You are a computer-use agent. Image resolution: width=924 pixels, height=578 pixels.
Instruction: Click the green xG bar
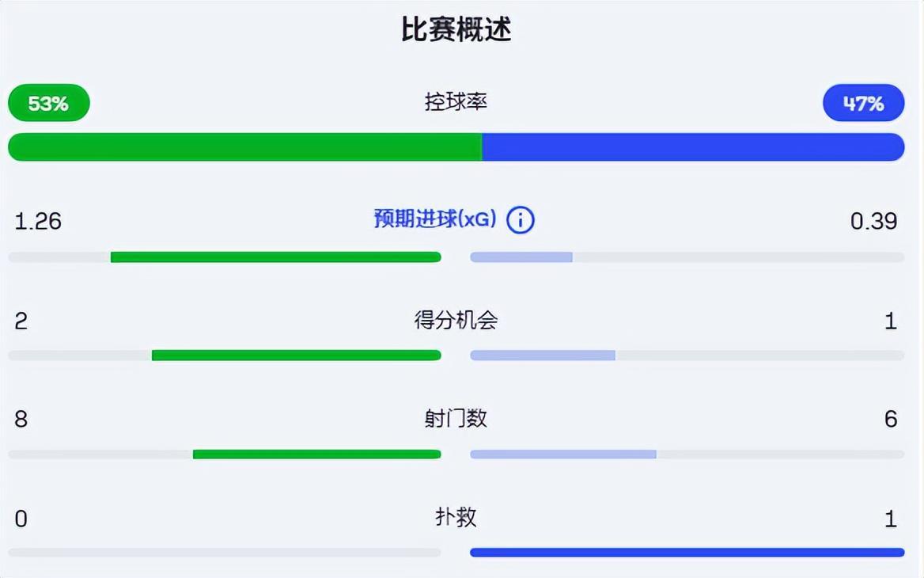point(275,257)
